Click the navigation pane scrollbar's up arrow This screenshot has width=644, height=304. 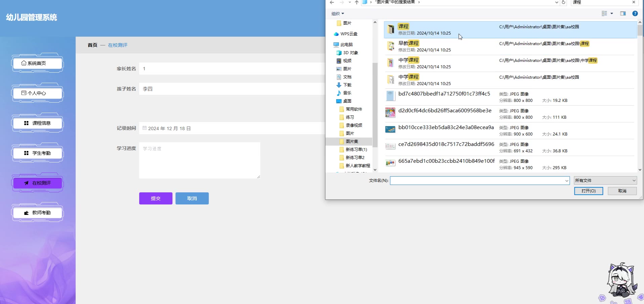coord(375,23)
